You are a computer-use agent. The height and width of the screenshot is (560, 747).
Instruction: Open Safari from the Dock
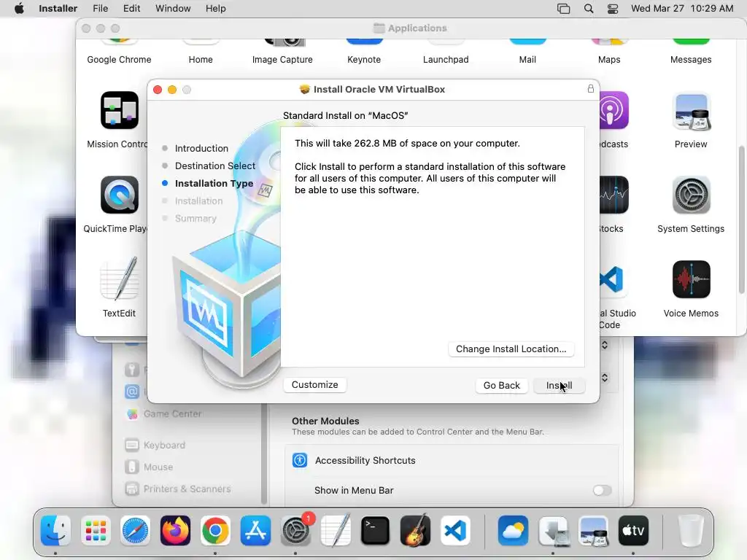pos(135,531)
